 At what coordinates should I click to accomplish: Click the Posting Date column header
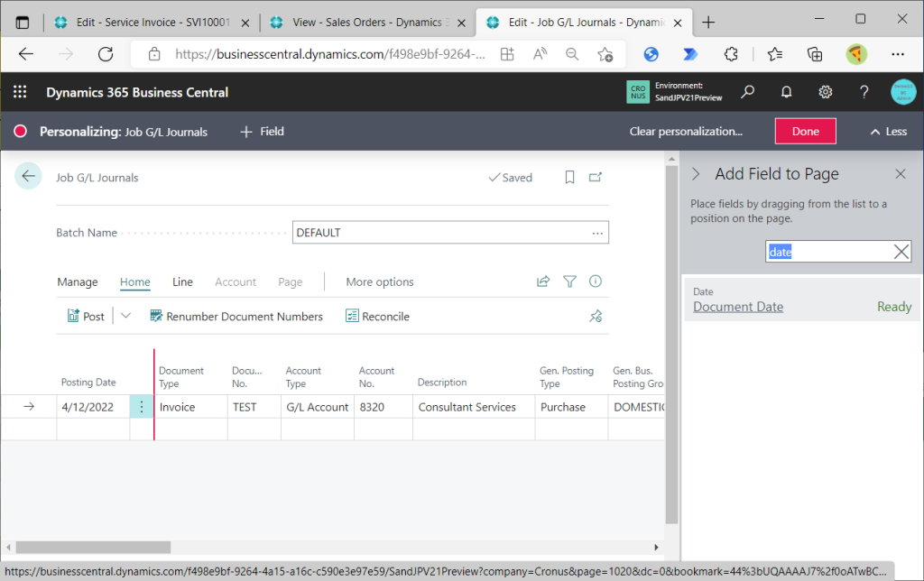tap(88, 382)
